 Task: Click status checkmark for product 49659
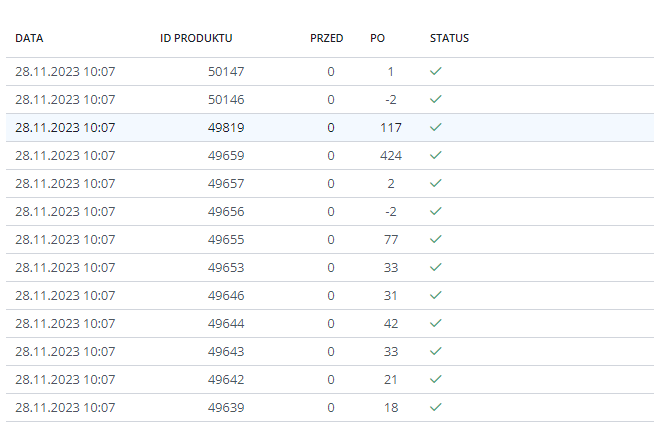click(435, 156)
